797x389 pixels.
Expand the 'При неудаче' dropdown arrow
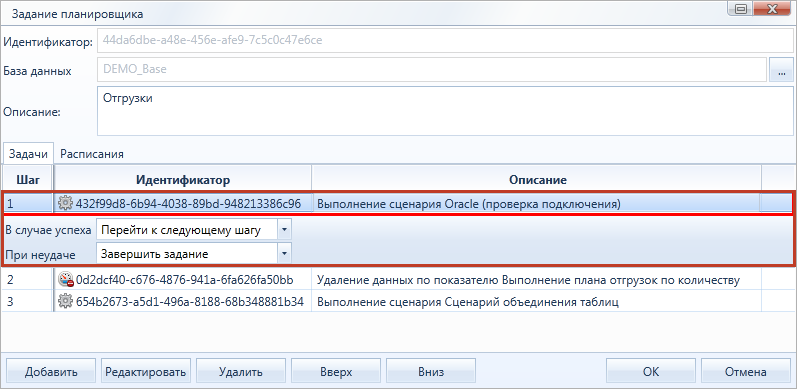284,253
